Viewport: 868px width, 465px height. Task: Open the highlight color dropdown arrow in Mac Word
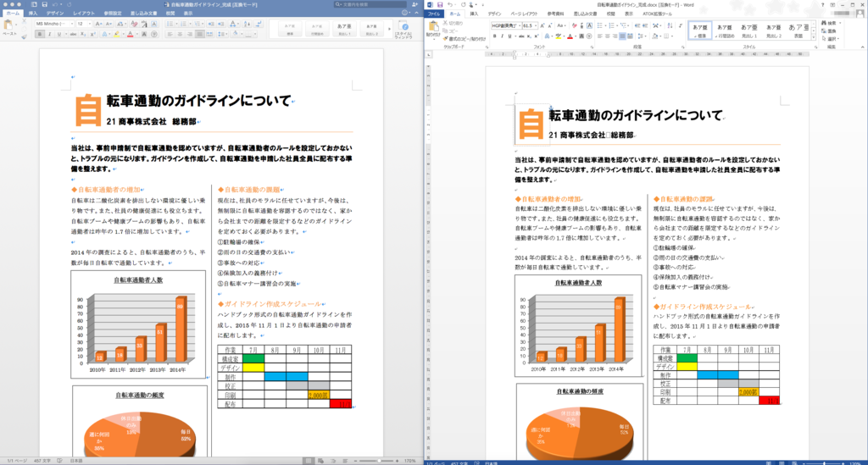tap(123, 34)
